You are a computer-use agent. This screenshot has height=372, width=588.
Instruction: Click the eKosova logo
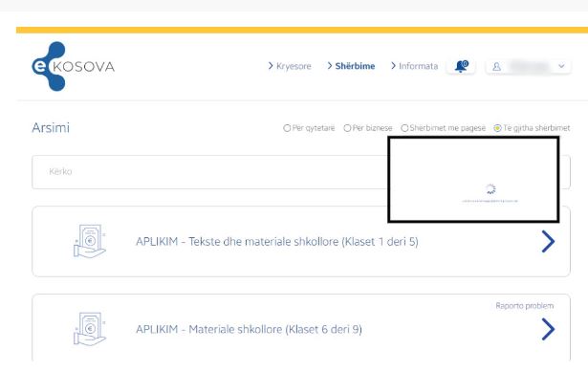click(x=73, y=66)
